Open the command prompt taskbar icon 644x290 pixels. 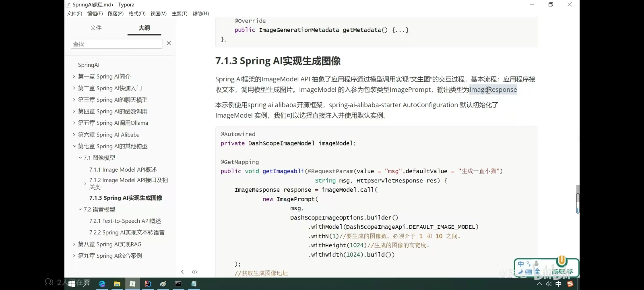click(x=178, y=284)
